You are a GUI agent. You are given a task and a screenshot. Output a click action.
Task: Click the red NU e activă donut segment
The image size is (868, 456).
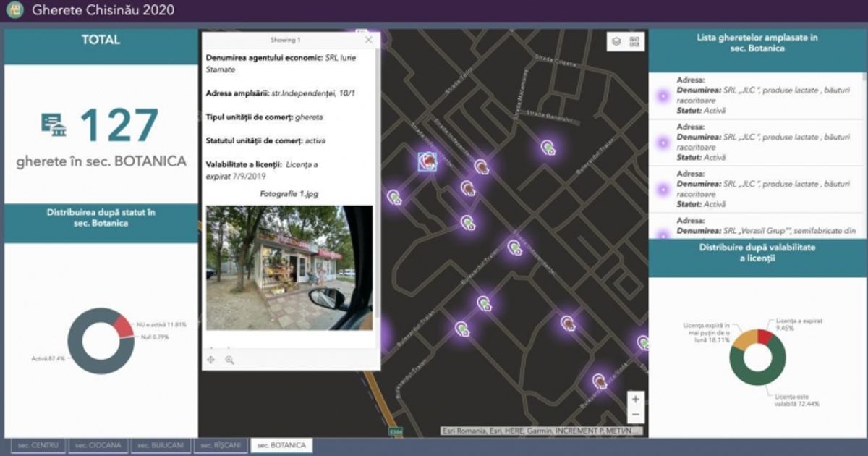[x=122, y=328]
